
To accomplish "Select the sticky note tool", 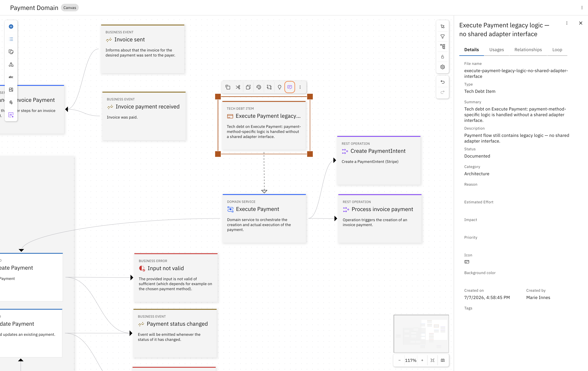I will point(11,52).
